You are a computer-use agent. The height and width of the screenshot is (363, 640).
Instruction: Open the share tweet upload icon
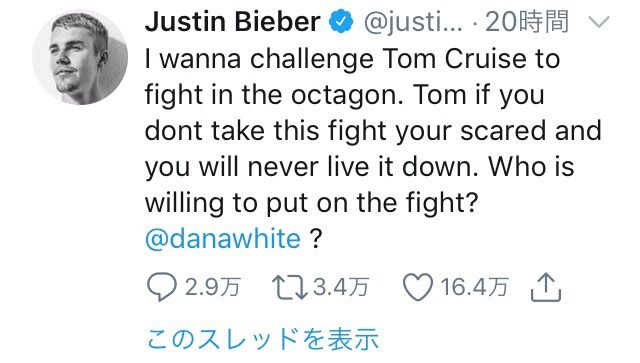tap(546, 287)
